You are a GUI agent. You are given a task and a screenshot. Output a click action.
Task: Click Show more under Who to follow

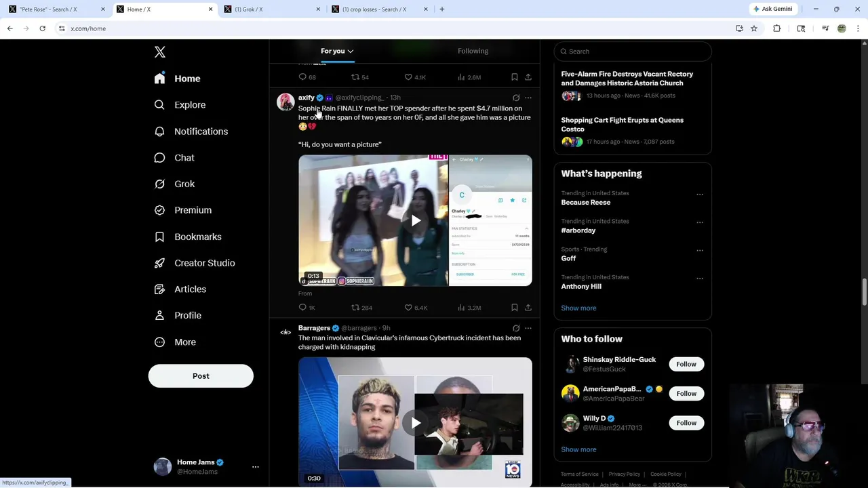[x=578, y=449]
